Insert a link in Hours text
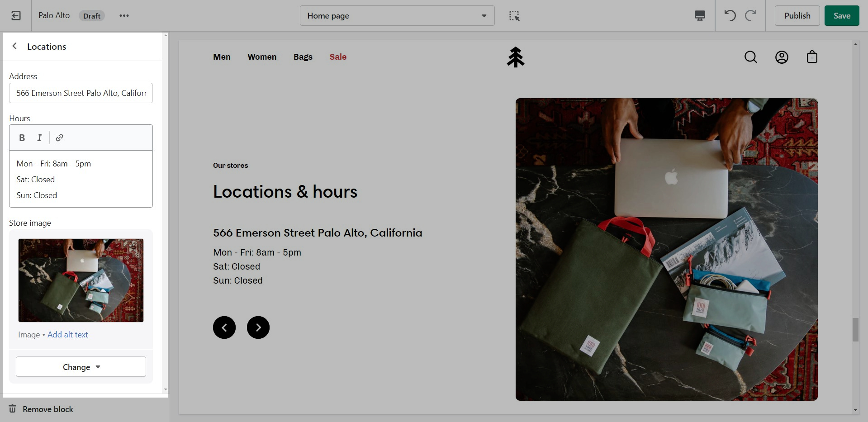The image size is (868, 422). coord(59,138)
